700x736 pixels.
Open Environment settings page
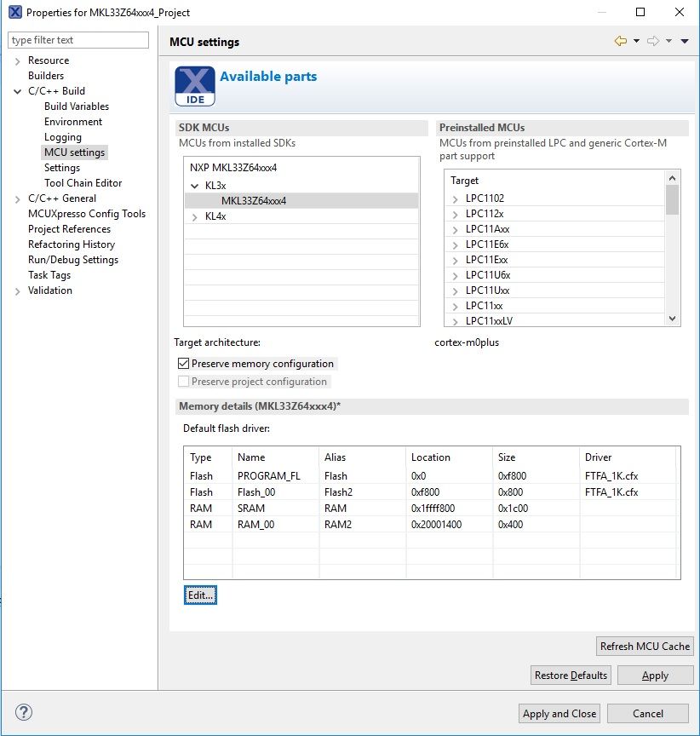coord(73,122)
